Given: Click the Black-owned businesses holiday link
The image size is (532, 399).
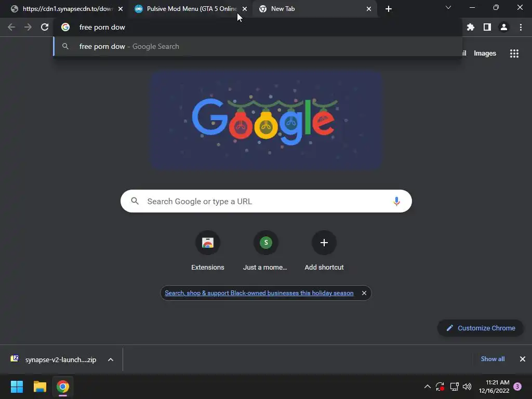Looking at the screenshot, I should pyautogui.click(x=259, y=293).
